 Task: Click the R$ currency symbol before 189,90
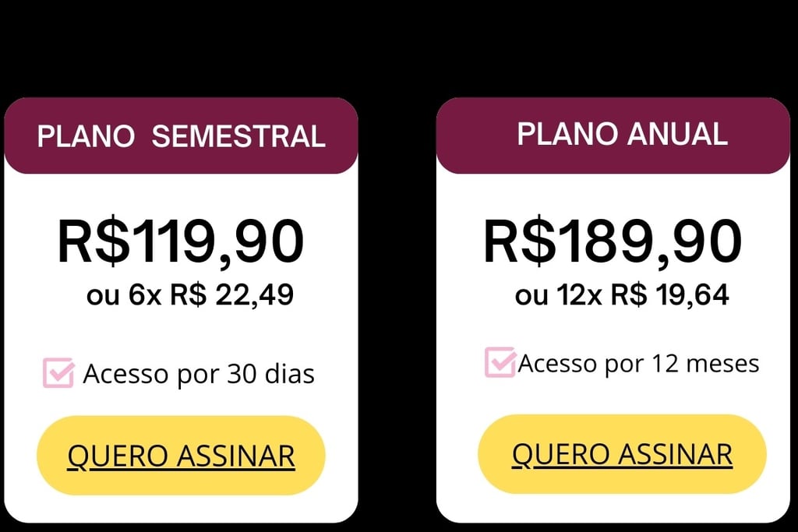click(x=520, y=241)
